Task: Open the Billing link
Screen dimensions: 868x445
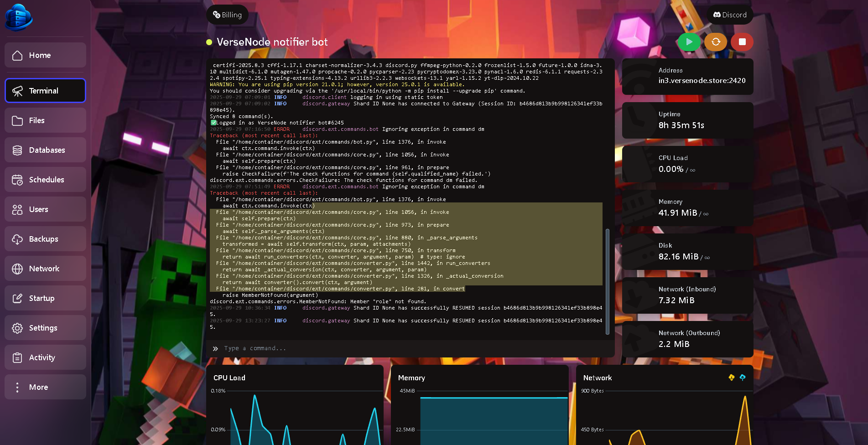Action: click(x=227, y=15)
